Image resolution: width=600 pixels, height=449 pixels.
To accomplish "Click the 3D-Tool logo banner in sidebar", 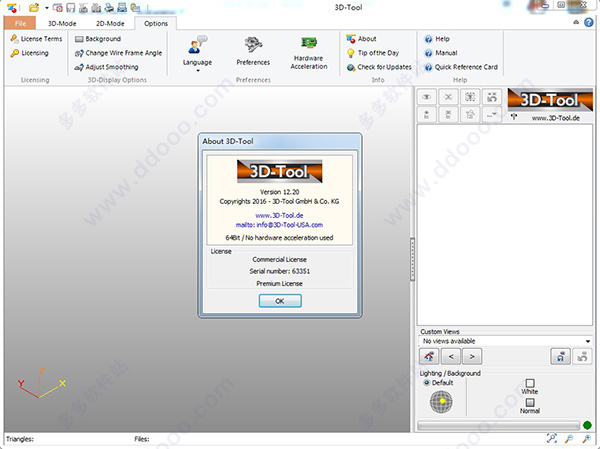I will click(550, 100).
